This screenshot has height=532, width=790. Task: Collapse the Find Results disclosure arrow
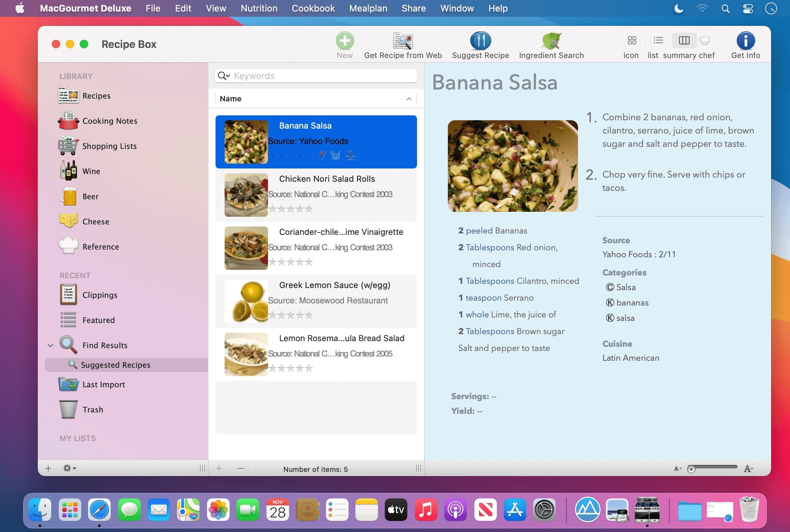[50, 345]
